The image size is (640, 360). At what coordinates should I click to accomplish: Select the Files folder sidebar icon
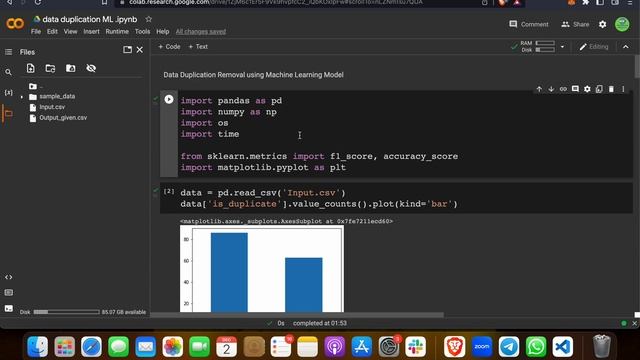pos(8,113)
